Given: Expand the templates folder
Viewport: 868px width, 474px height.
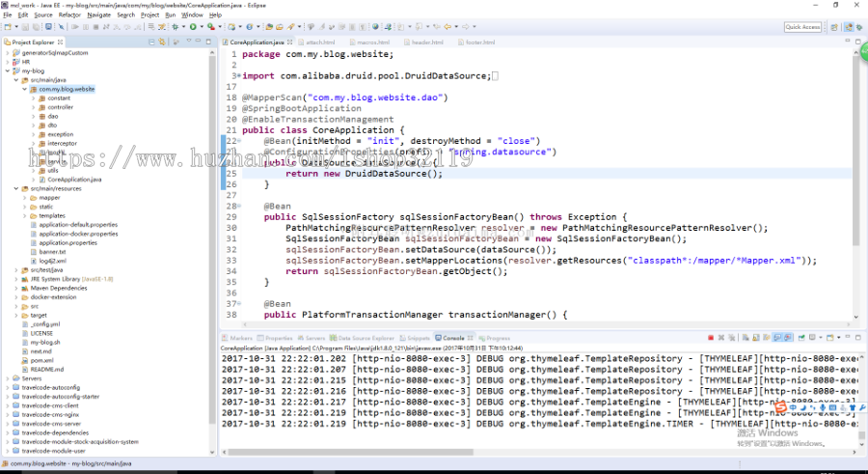Looking at the screenshot, I should [x=24, y=215].
